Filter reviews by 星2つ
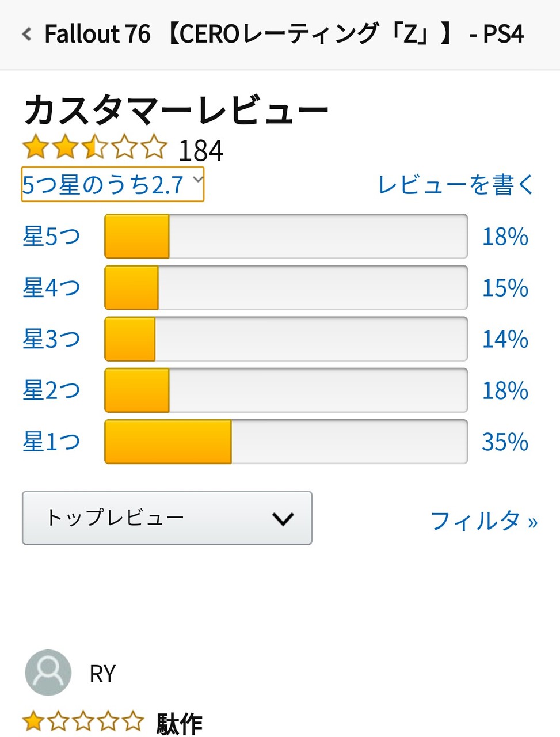Viewport: 560px width, 737px height. coord(51,390)
